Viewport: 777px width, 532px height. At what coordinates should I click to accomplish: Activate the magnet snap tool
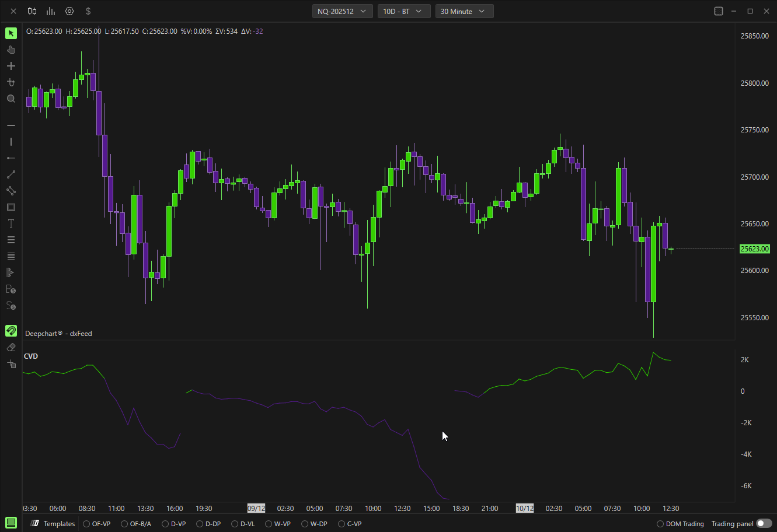[x=11, y=331]
